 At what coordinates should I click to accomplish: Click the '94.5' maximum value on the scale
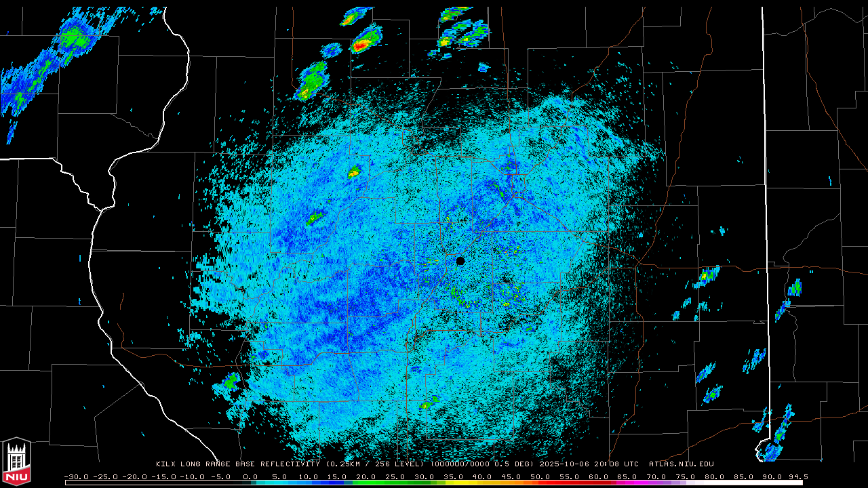798,476
